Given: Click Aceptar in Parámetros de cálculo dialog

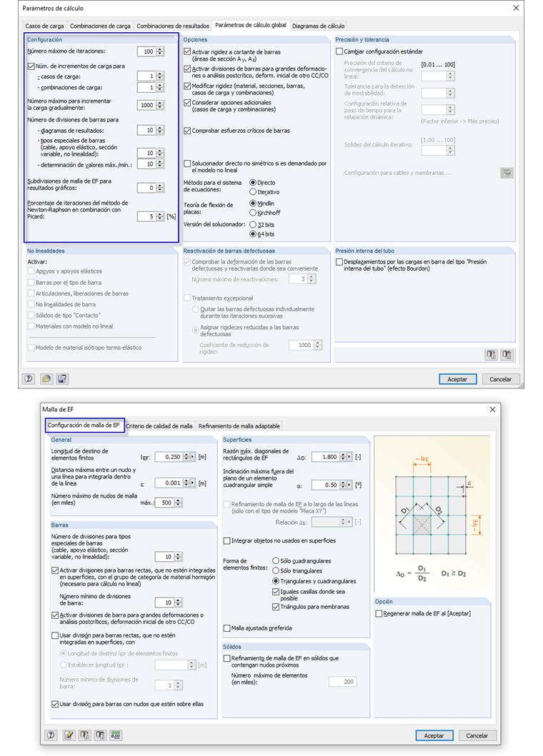Looking at the screenshot, I should (x=457, y=380).
